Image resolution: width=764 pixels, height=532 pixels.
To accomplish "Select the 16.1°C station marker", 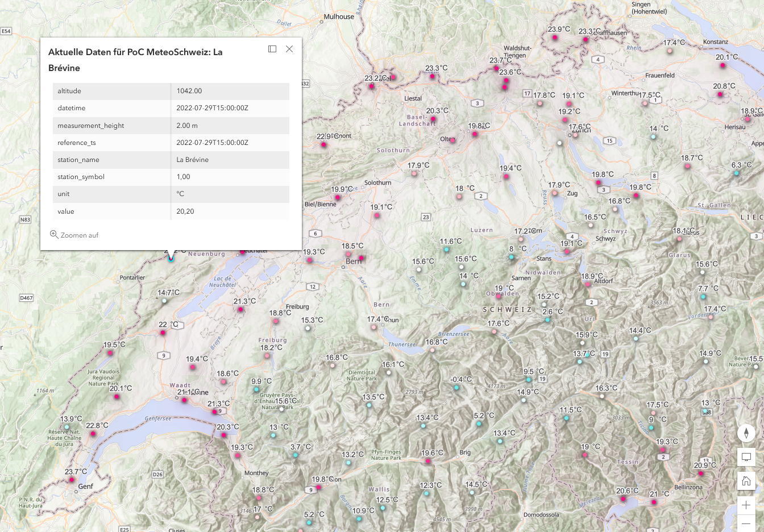I will 389,373.
